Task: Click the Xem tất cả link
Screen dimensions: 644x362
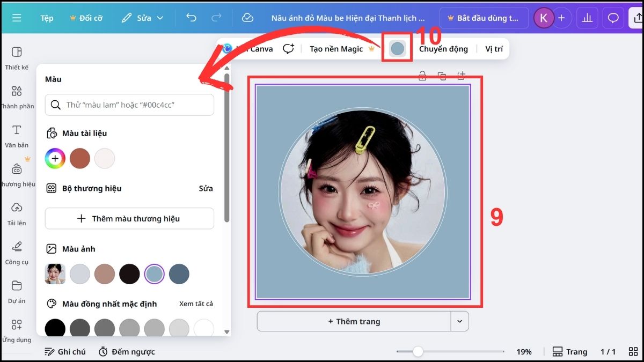Action: 196,304
